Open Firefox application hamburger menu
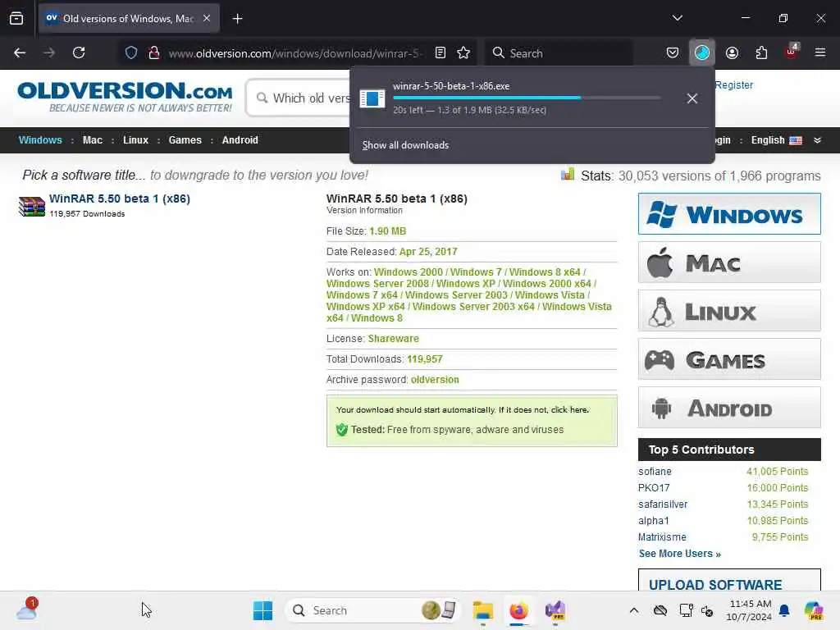This screenshot has height=630, width=840. coord(820,52)
